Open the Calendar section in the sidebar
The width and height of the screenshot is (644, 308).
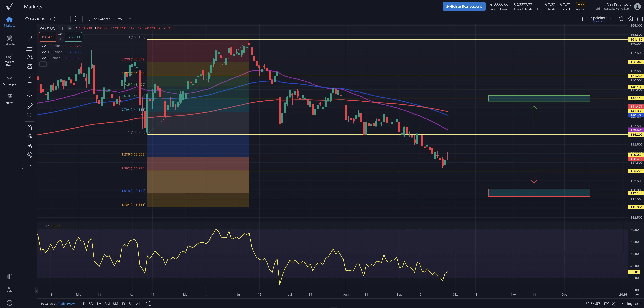click(9, 40)
